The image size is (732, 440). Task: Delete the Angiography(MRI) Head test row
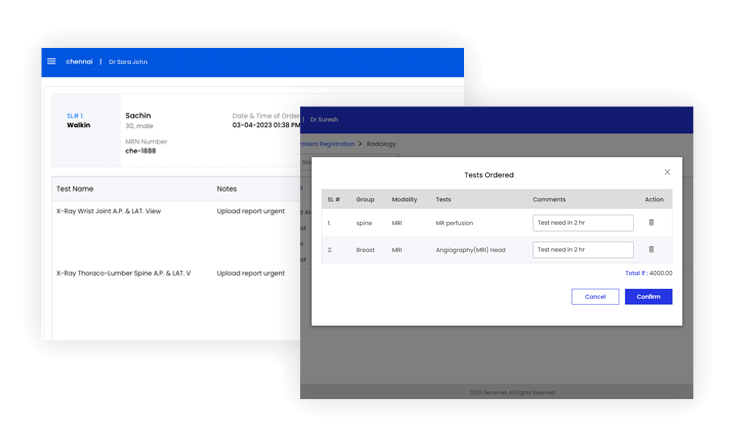(651, 250)
